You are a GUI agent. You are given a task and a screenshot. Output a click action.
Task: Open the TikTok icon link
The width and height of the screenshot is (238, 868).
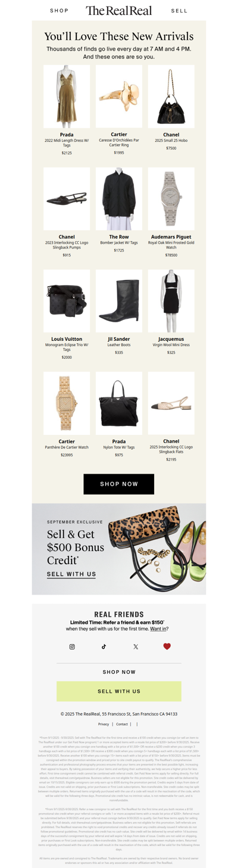104,646
